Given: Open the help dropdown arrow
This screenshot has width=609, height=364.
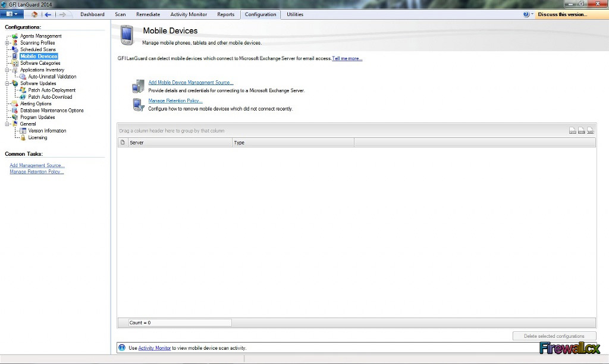Looking at the screenshot, I should coord(532,14).
